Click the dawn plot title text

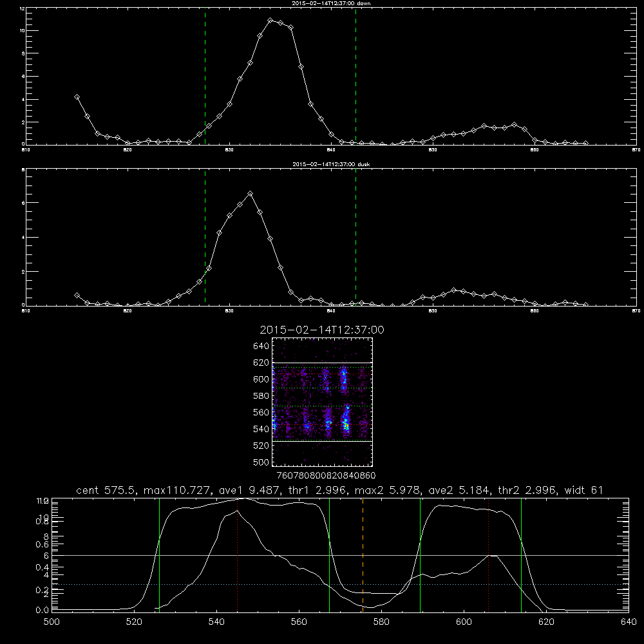[331, 3]
